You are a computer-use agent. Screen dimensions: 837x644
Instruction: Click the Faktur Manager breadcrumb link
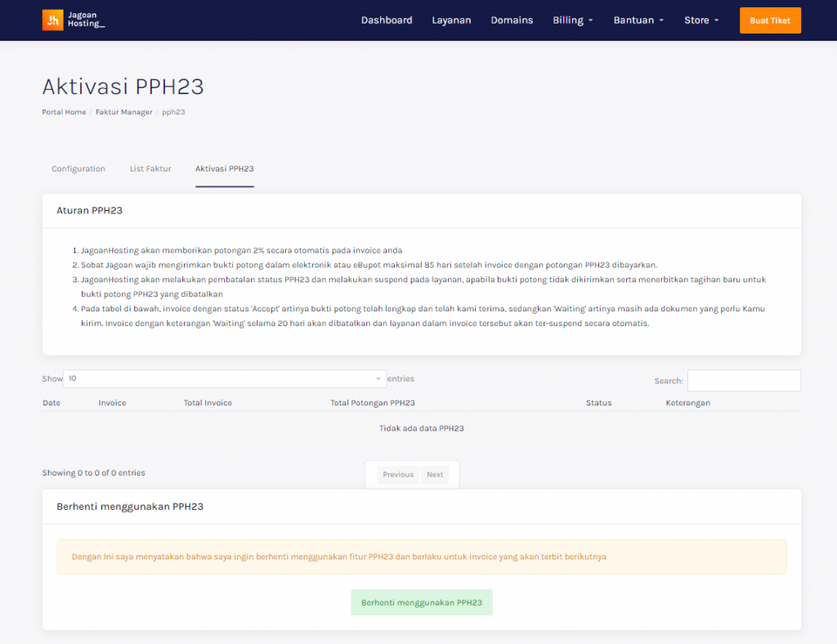tap(123, 112)
